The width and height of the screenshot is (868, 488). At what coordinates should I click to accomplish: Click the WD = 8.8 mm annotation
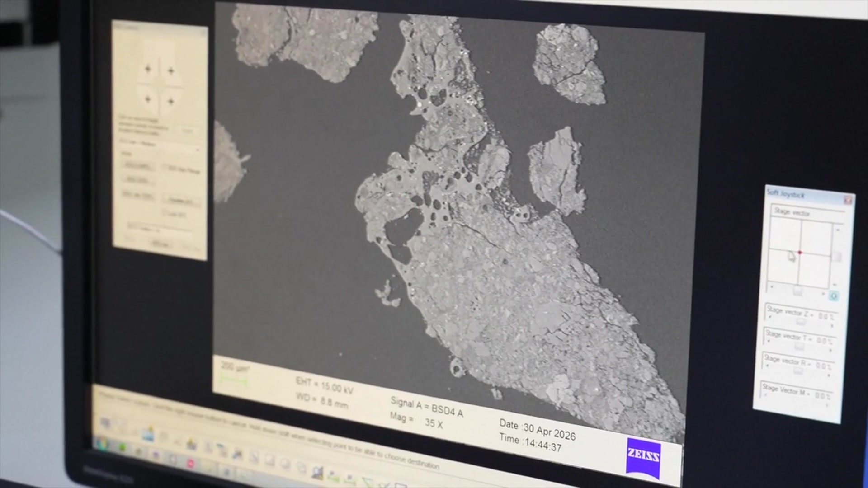coord(322,400)
